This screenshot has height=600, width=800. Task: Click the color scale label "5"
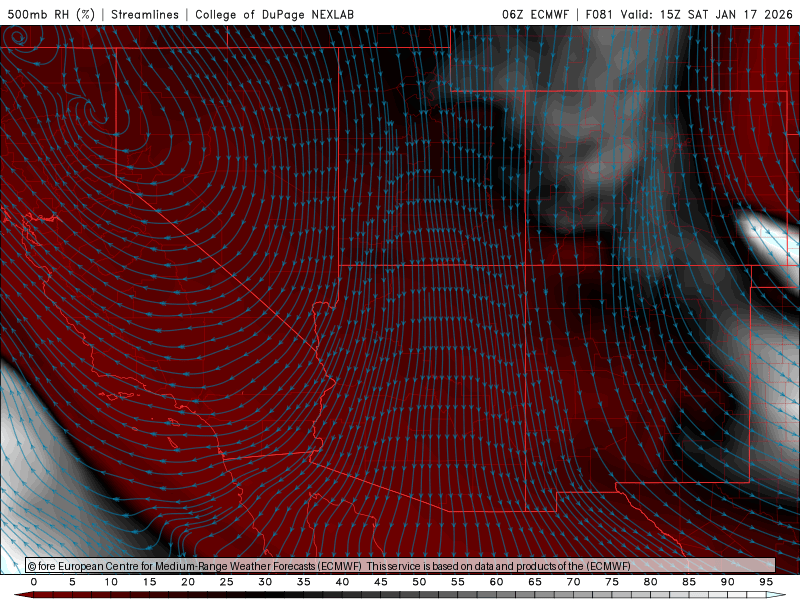[x=72, y=582]
